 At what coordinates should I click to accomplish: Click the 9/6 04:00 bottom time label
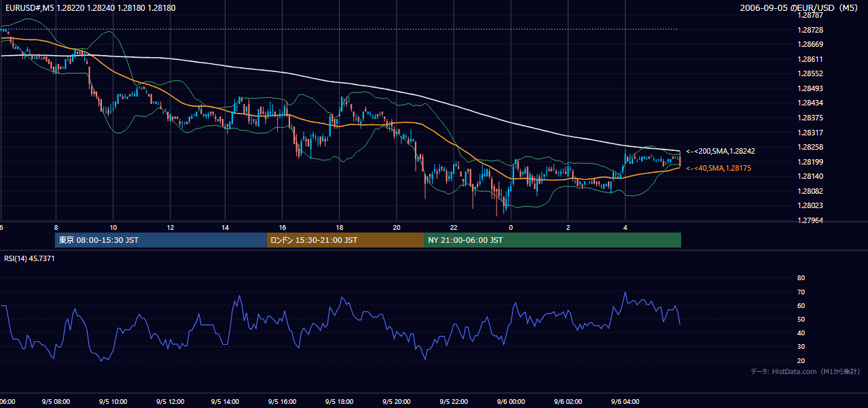(625, 402)
